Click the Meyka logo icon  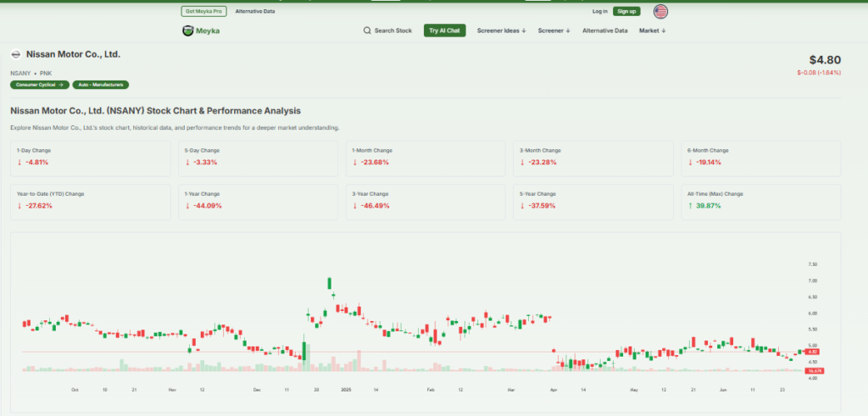pyautogui.click(x=188, y=31)
